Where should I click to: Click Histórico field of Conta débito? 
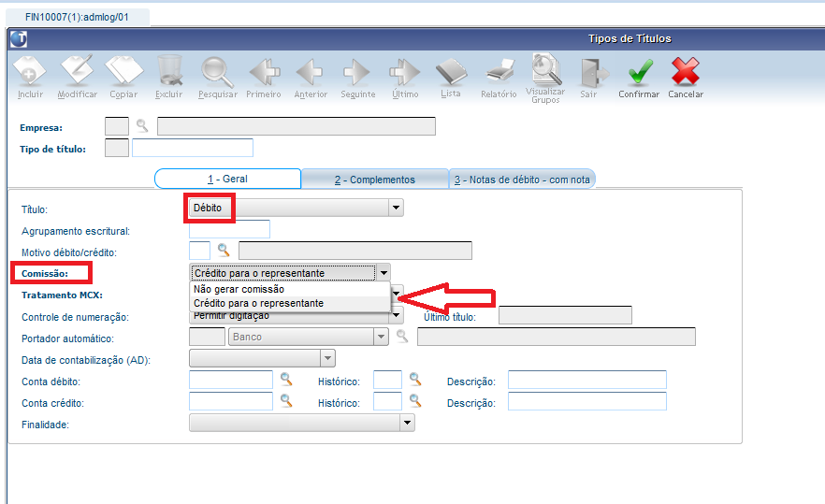[x=388, y=380]
